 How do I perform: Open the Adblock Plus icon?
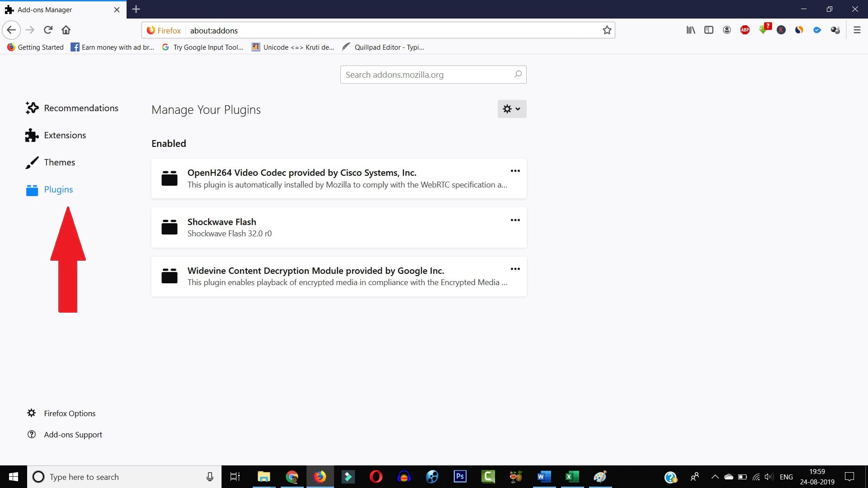click(745, 29)
